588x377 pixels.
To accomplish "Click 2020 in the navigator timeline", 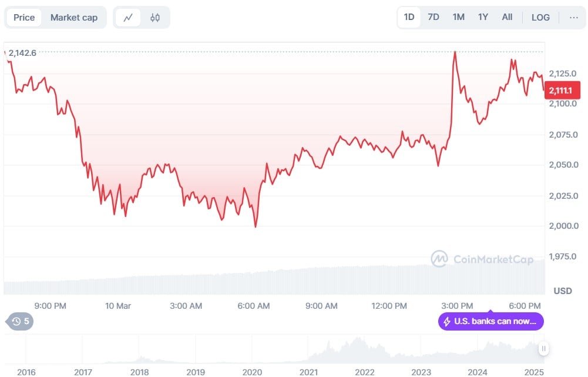I will point(252,372).
